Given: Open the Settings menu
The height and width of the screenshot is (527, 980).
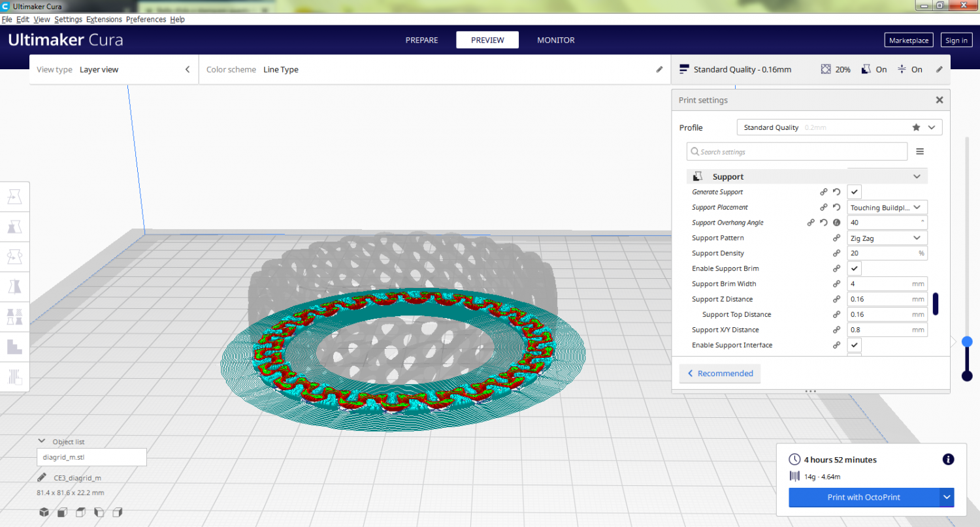Looking at the screenshot, I should click(68, 20).
